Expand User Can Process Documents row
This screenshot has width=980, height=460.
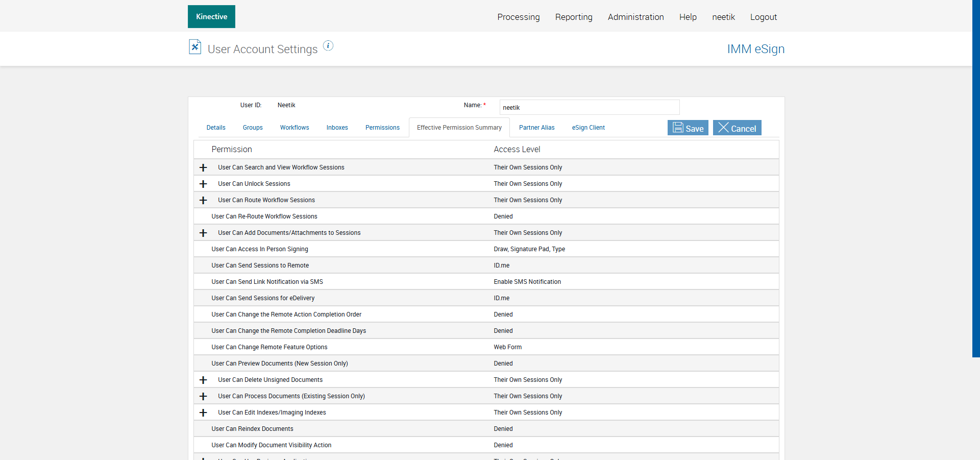203,396
